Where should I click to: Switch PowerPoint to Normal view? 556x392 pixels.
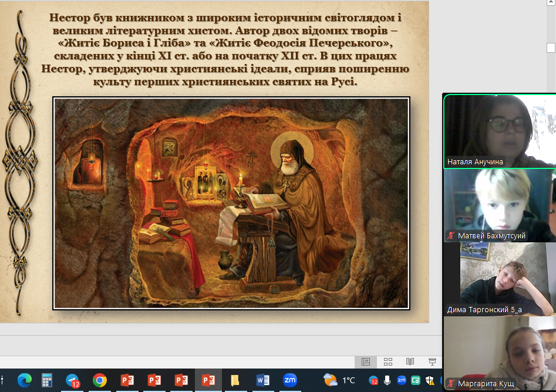[366, 361]
